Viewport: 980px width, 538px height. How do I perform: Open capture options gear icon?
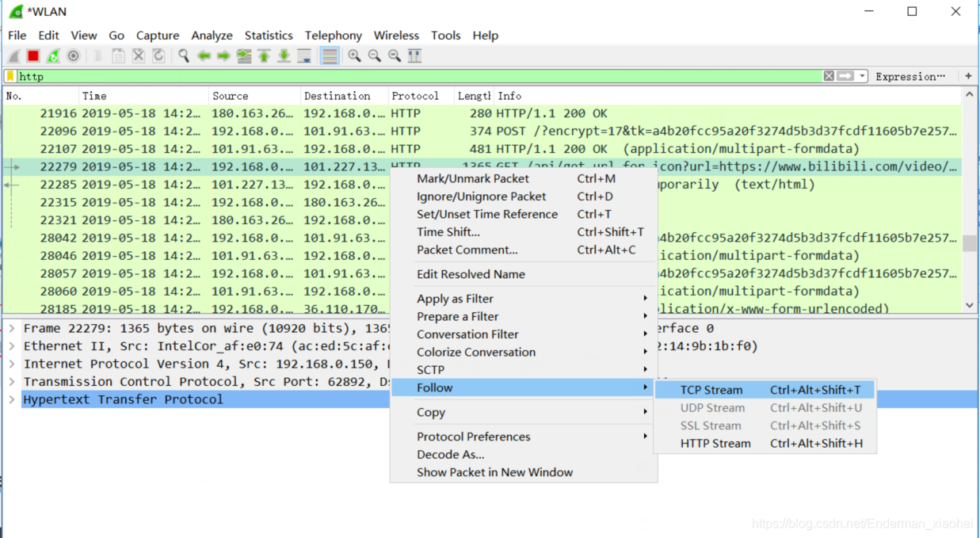point(73,56)
